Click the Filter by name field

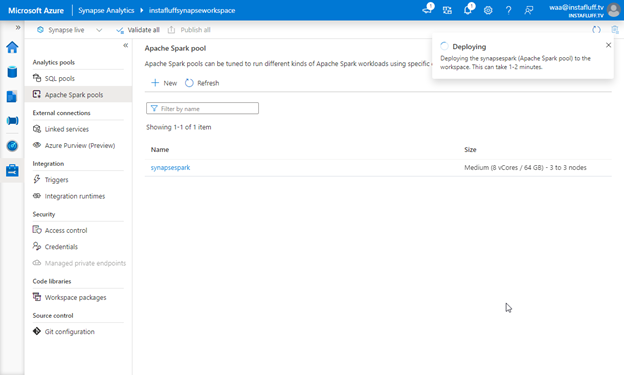tap(202, 108)
